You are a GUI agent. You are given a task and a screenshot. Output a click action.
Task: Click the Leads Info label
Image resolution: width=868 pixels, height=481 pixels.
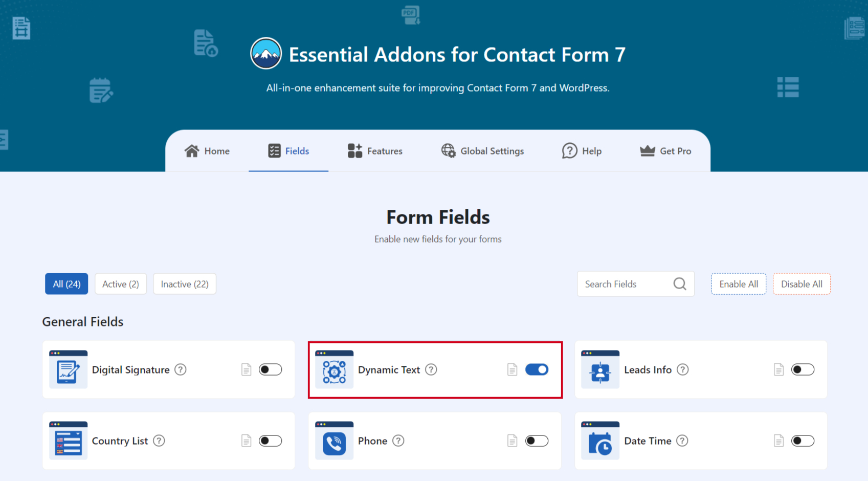[648, 369]
